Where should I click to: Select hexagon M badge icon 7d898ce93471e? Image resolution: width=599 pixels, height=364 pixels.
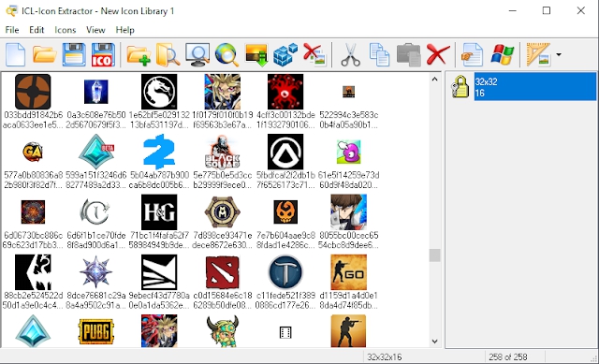223,212
